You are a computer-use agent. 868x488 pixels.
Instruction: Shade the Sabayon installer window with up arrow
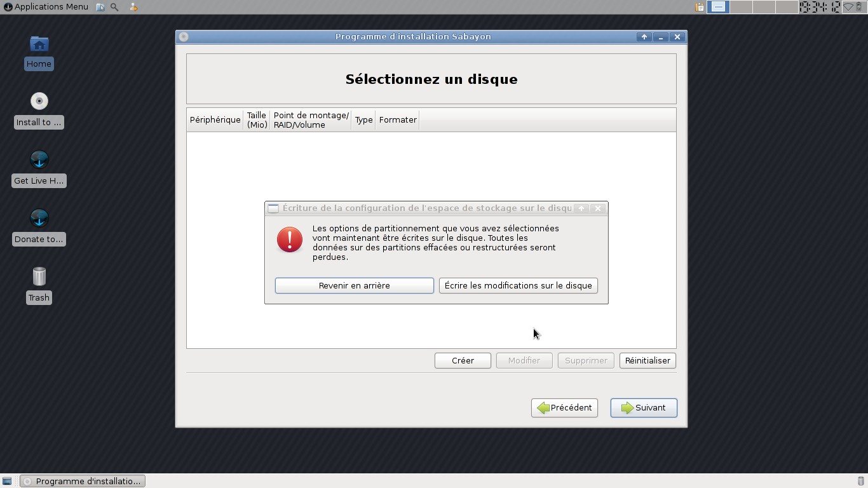tap(644, 37)
